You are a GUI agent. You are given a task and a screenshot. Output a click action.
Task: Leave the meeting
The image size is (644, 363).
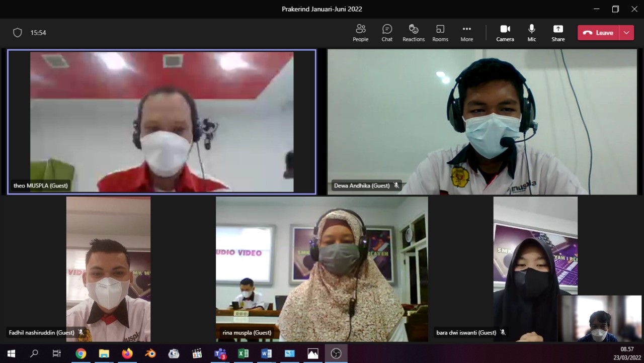pos(598,33)
